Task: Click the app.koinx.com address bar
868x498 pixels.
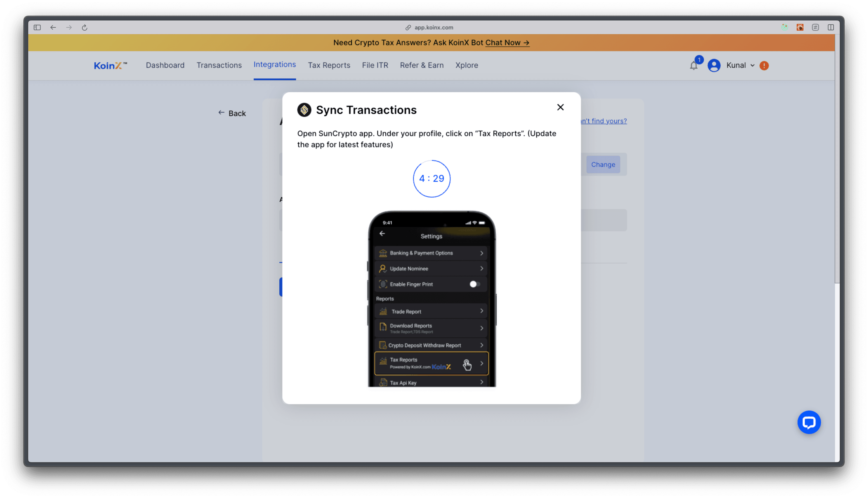Action: [434, 27]
